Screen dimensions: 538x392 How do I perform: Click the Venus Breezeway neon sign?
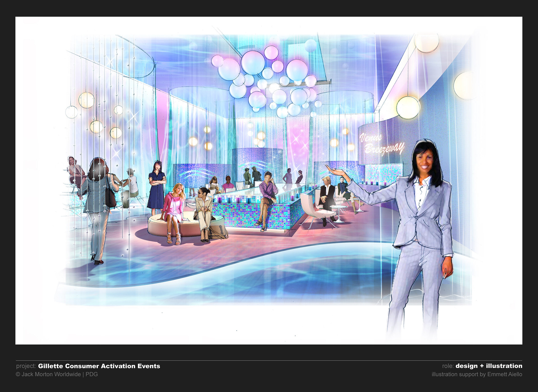pos(381,144)
